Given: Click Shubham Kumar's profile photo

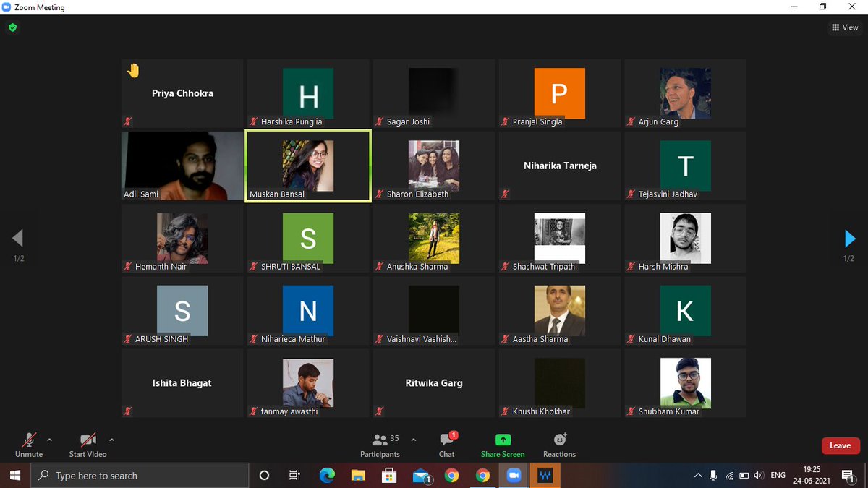Looking at the screenshot, I should (685, 382).
